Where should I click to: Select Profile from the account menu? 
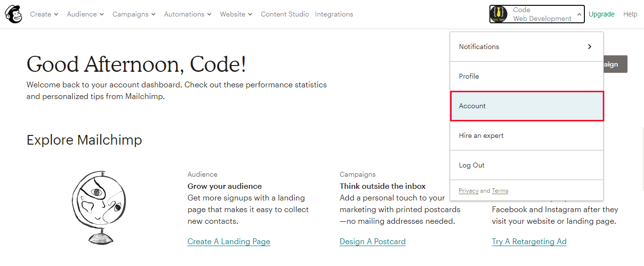527,76
